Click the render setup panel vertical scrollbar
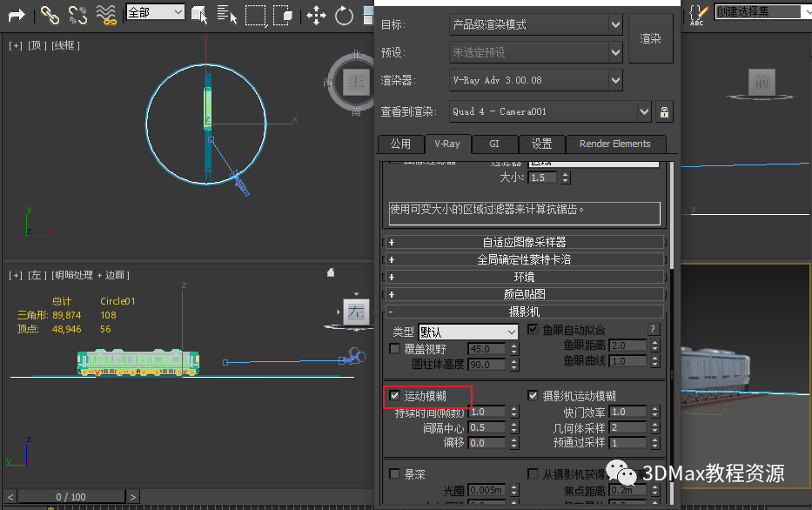812x510 pixels. (x=672, y=215)
